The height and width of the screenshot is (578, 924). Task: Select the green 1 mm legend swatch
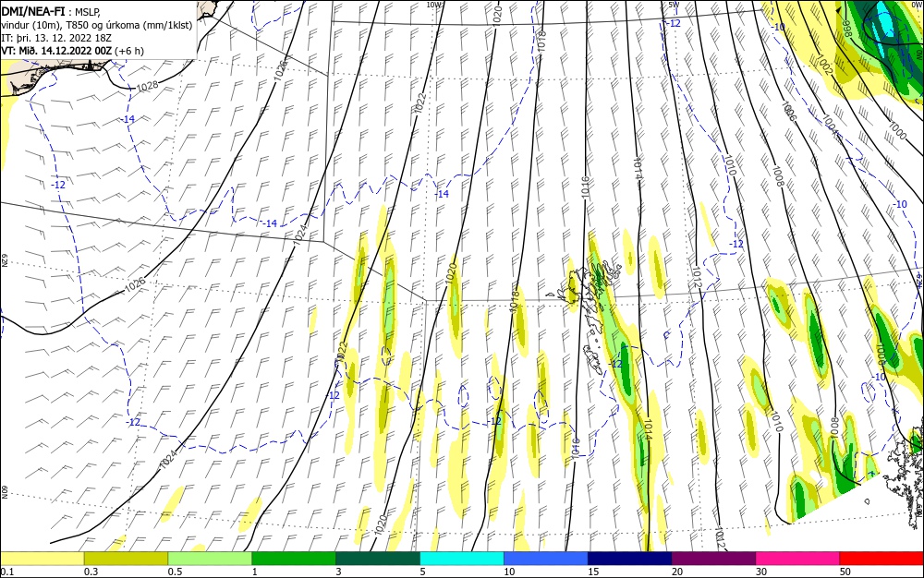[x=294, y=559]
